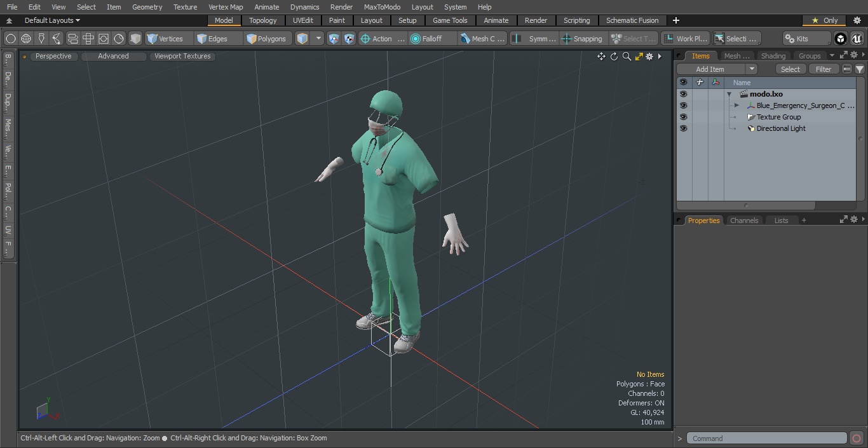Click the viewport arrow expander
This screenshot has width=868, height=448.
[x=660, y=57]
